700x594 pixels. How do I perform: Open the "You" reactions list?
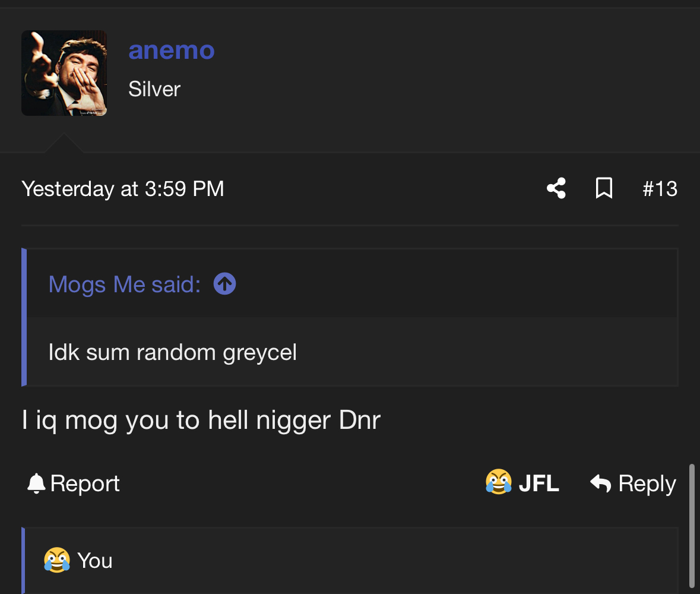point(95,560)
